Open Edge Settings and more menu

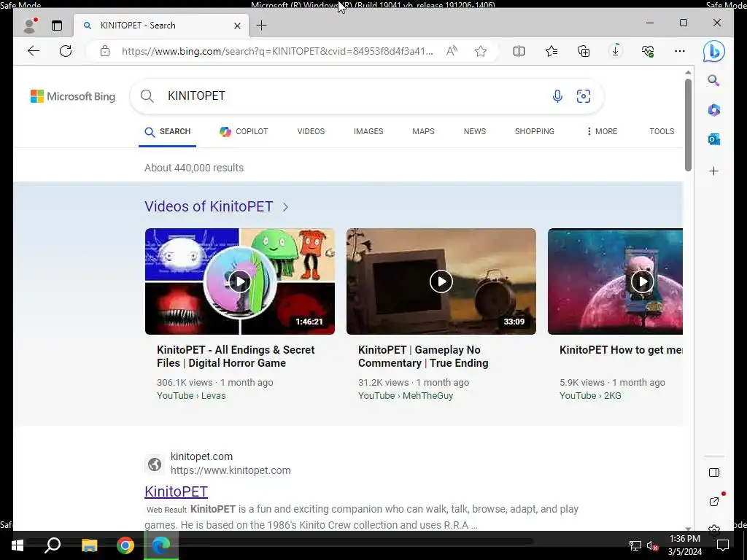(680, 51)
